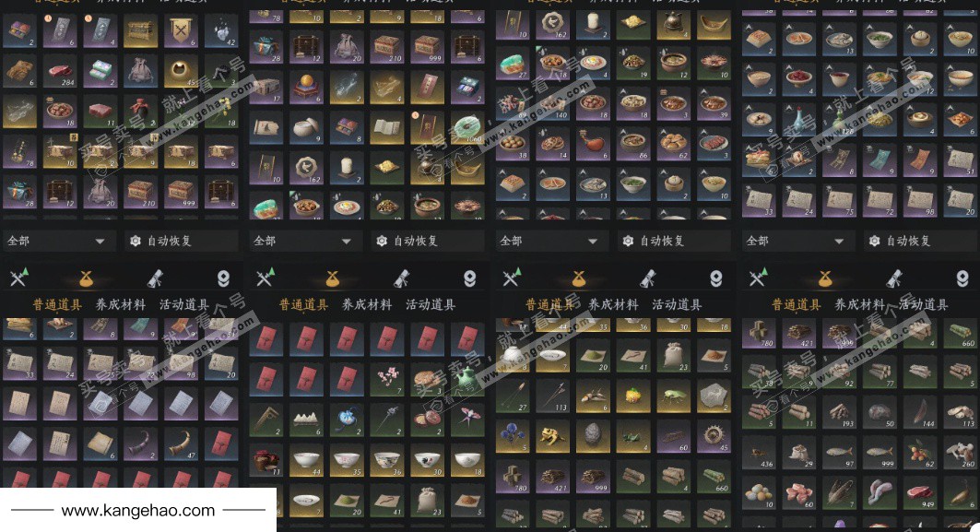The width and height of the screenshot is (980, 532).
Task: Open the 活动道具 tab in the third panel
Action: coord(677,305)
